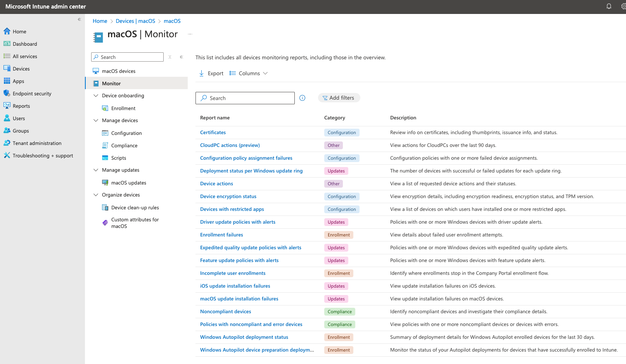This screenshot has height=364, width=626.
Task: Click the Custom attributes for macOS tag icon
Action: point(105,223)
